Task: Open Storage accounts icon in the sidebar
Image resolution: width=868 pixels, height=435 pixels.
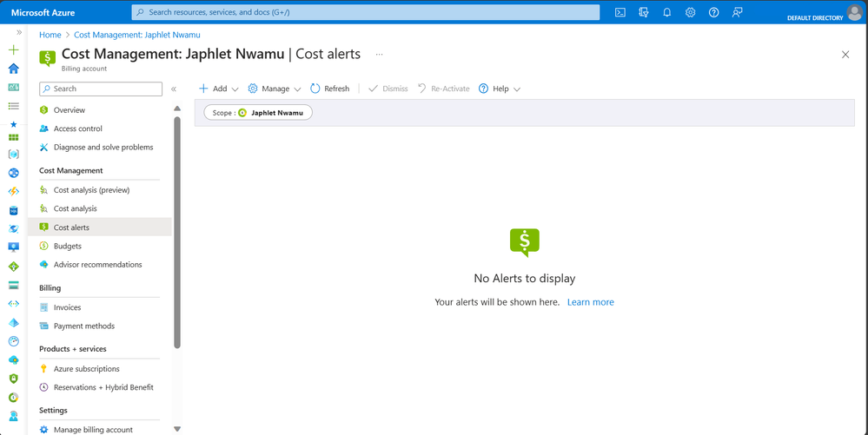Action: click(14, 285)
